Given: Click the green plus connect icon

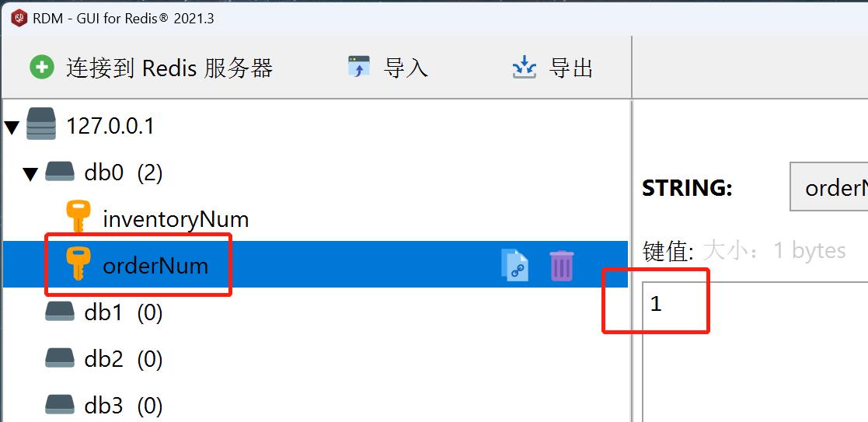Looking at the screenshot, I should click(x=41, y=68).
